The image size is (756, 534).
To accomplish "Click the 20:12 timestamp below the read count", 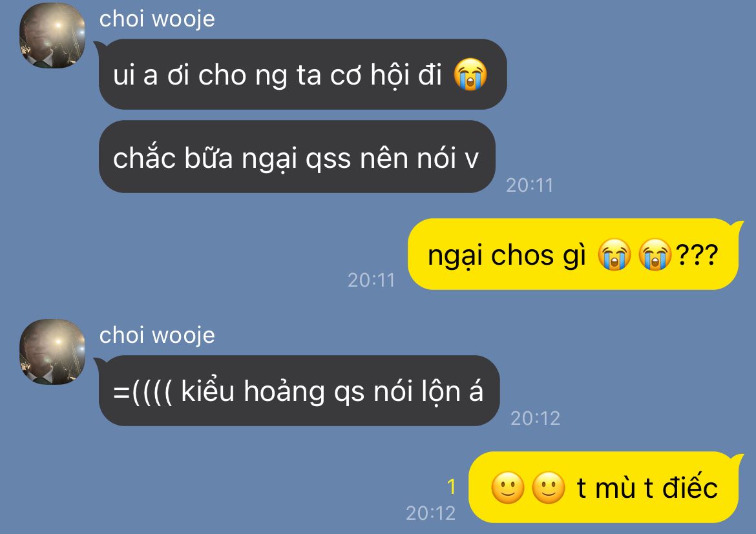I will coord(430,513).
